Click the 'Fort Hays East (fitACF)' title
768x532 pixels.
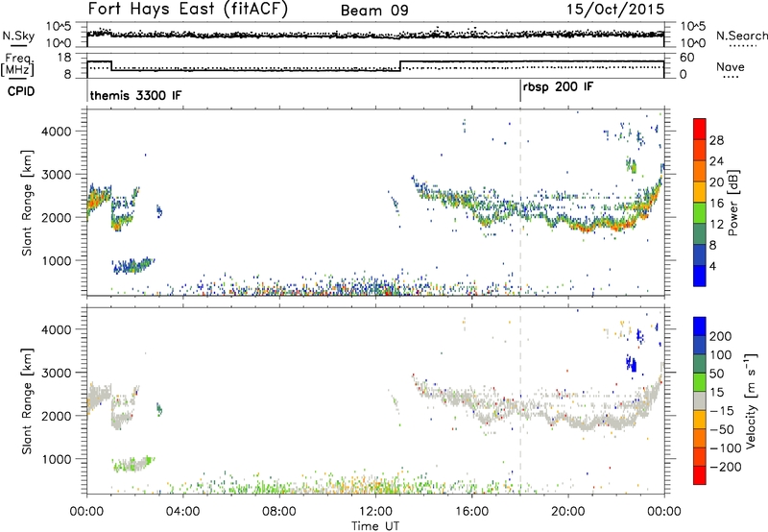click(187, 9)
